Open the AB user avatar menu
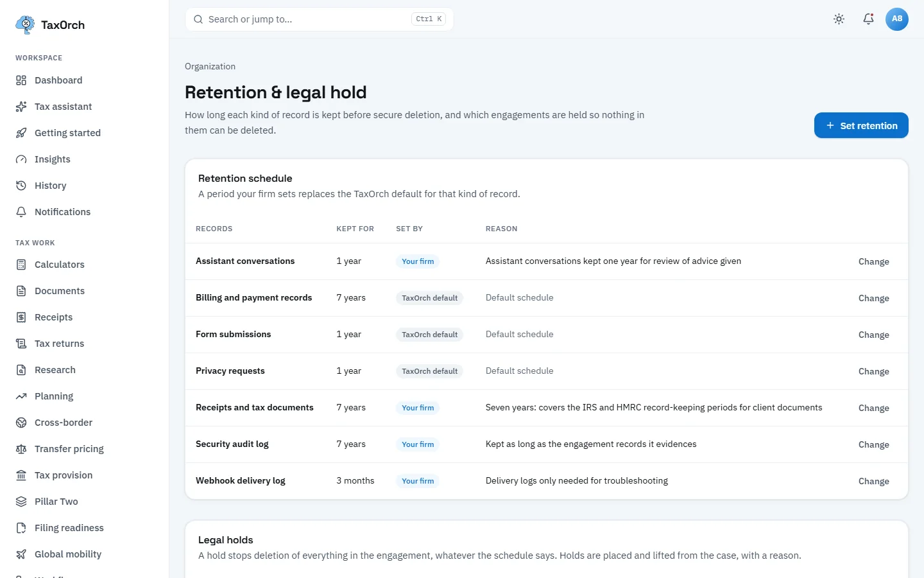This screenshot has height=578, width=924. (897, 19)
